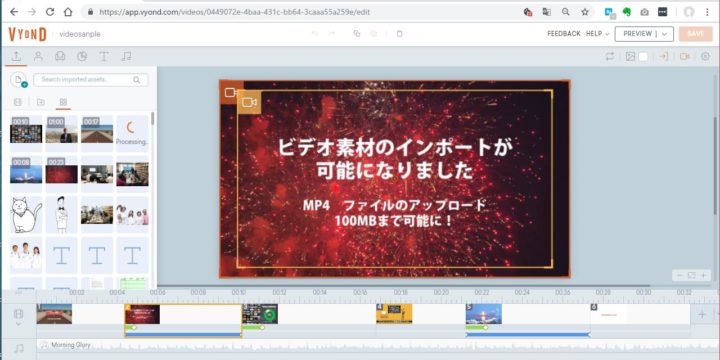The height and width of the screenshot is (360, 720).
Task: Click the PREVIEW button
Action: [637, 34]
